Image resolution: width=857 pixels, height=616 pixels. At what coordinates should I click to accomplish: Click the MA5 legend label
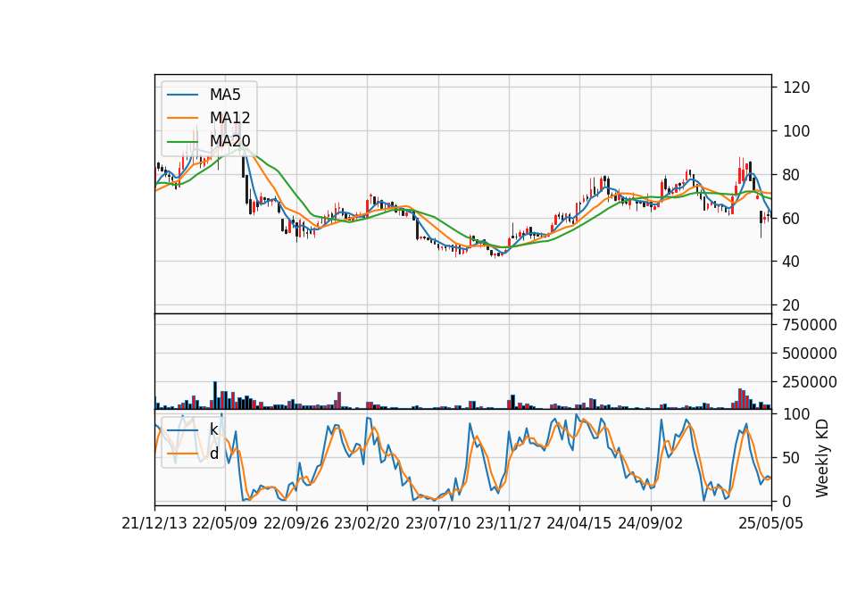(225, 95)
